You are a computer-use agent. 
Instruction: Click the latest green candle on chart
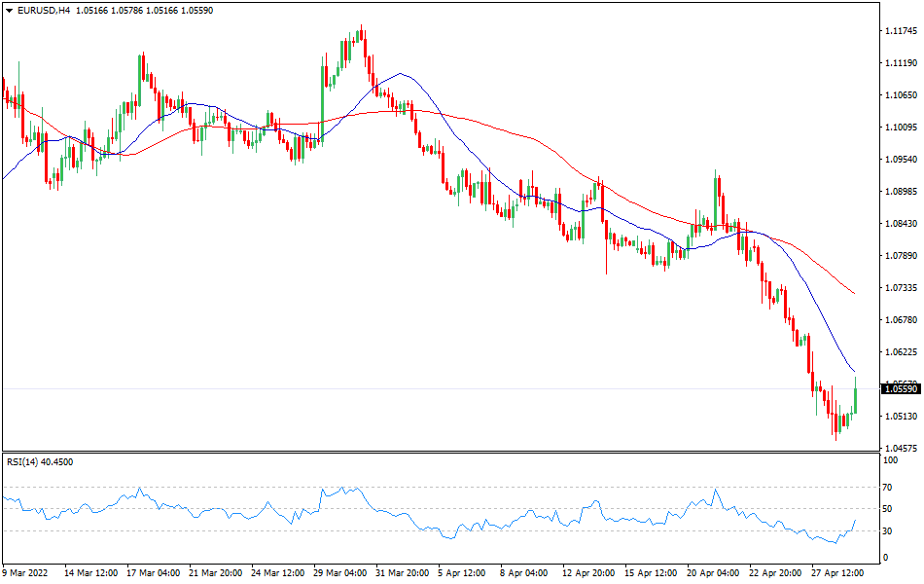click(x=855, y=400)
